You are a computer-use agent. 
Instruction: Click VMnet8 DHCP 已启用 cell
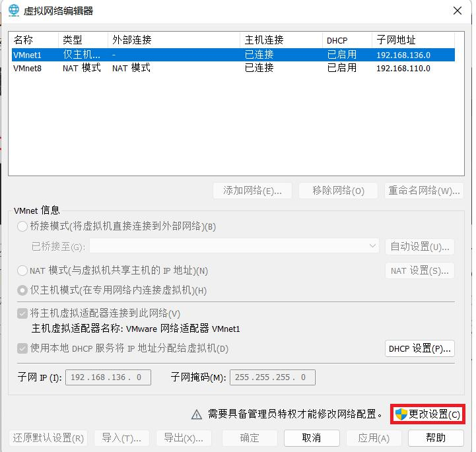coord(342,68)
